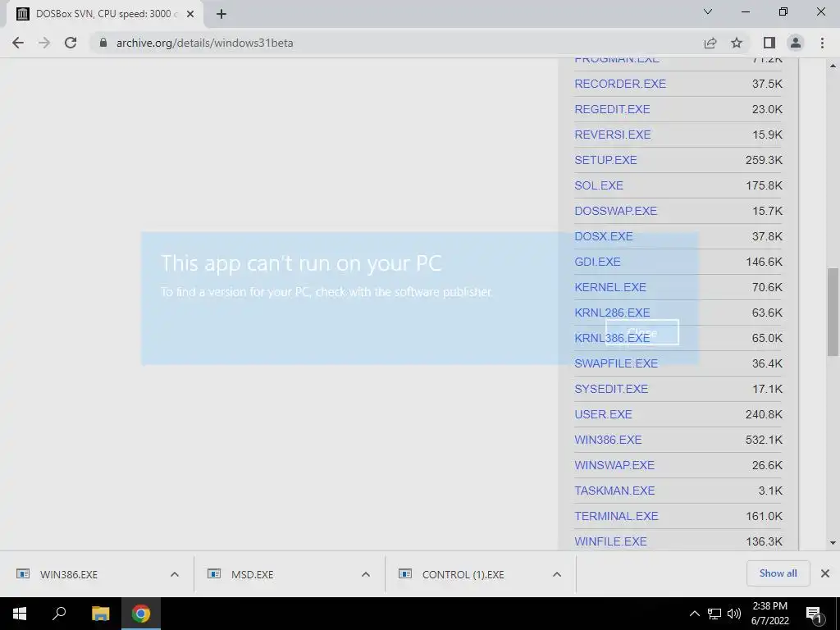Open WINFILE.EXE file link
The width and height of the screenshot is (840, 630).
(610, 541)
